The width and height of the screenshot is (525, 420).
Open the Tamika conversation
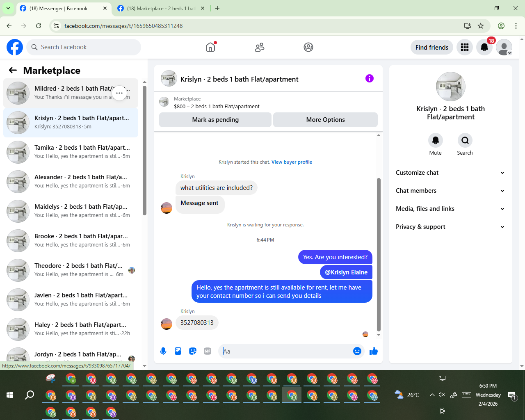point(71,152)
